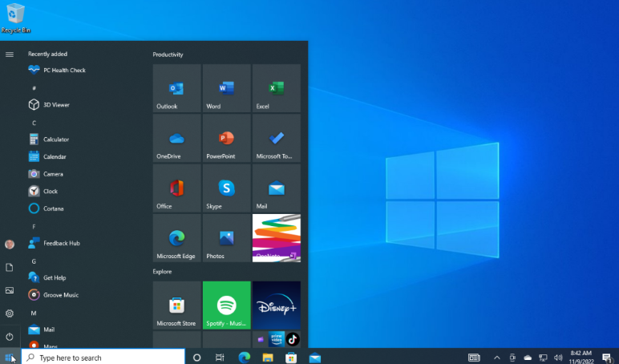Open the Photos tile
Screen dimensions: 619x364
tap(227, 238)
